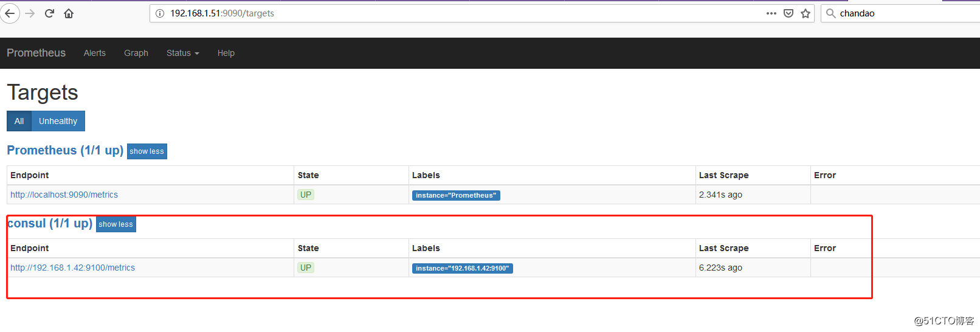Expand the Status dropdown menu
This screenshot has width=980, height=332.
click(183, 53)
